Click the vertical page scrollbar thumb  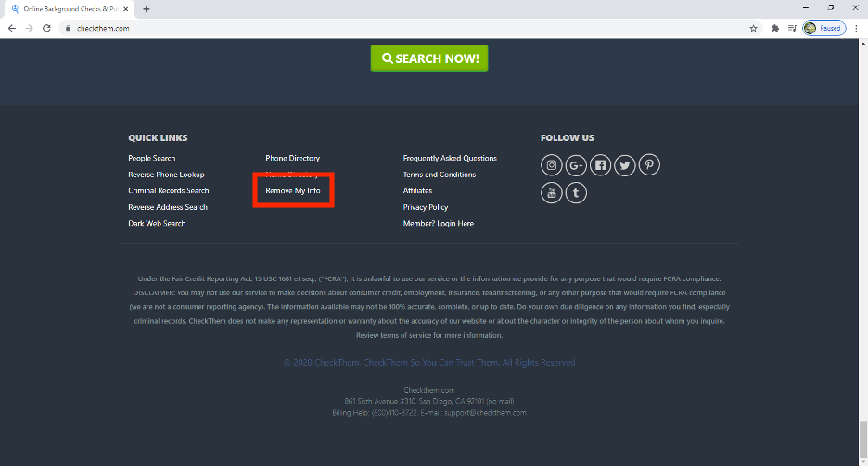[863, 440]
